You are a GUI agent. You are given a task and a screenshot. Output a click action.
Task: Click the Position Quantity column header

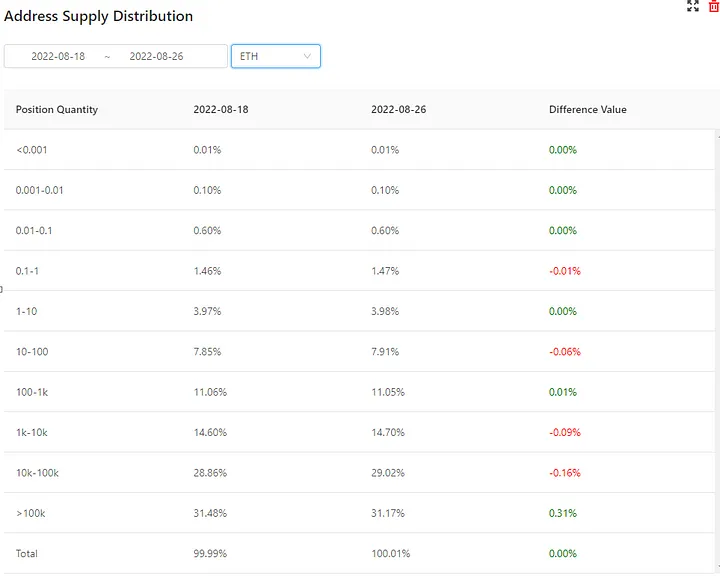point(57,109)
